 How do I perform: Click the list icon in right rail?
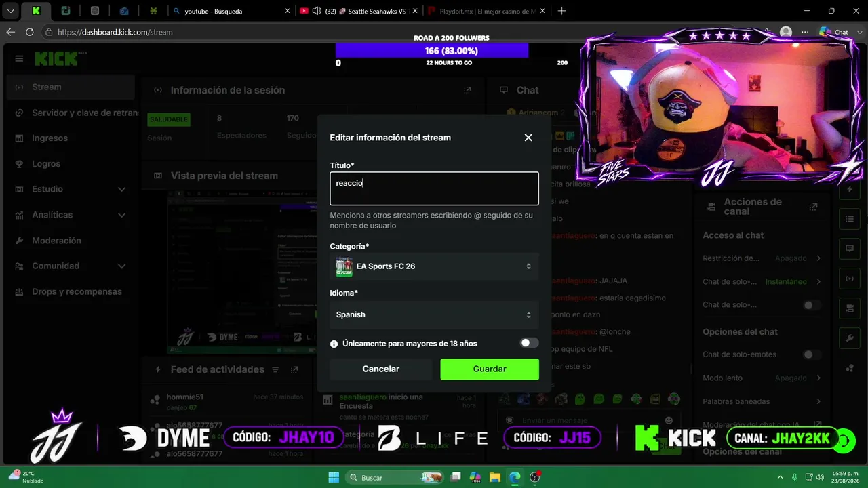pyautogui.click(x=849, y=219)
